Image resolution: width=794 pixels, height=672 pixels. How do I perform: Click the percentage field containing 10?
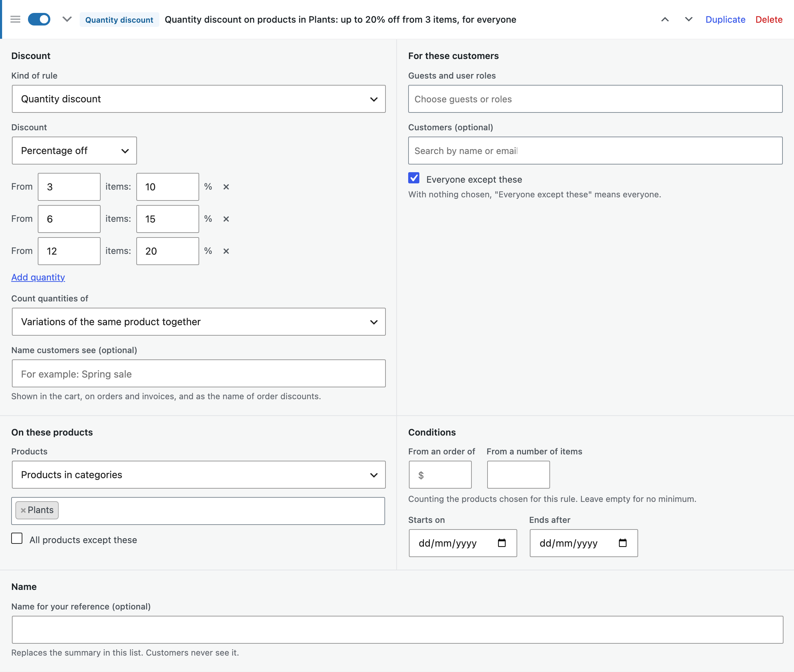coord(168,187)
